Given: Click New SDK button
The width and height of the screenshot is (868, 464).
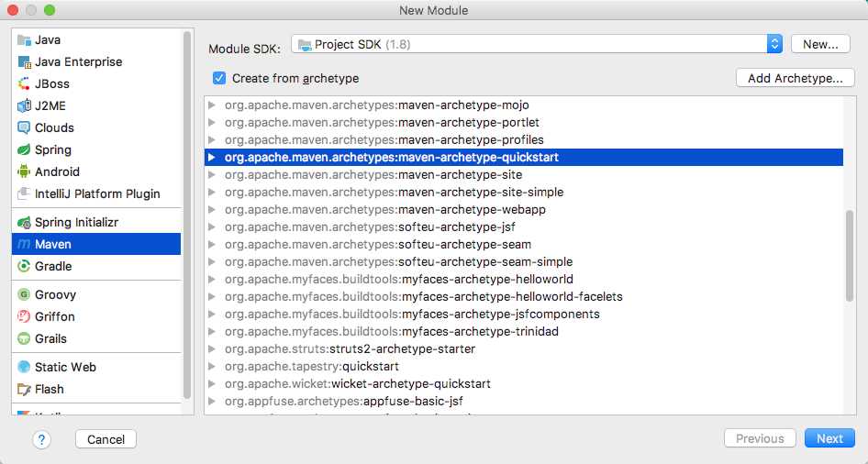Looking at the screenshot, I should pos(820,44).
